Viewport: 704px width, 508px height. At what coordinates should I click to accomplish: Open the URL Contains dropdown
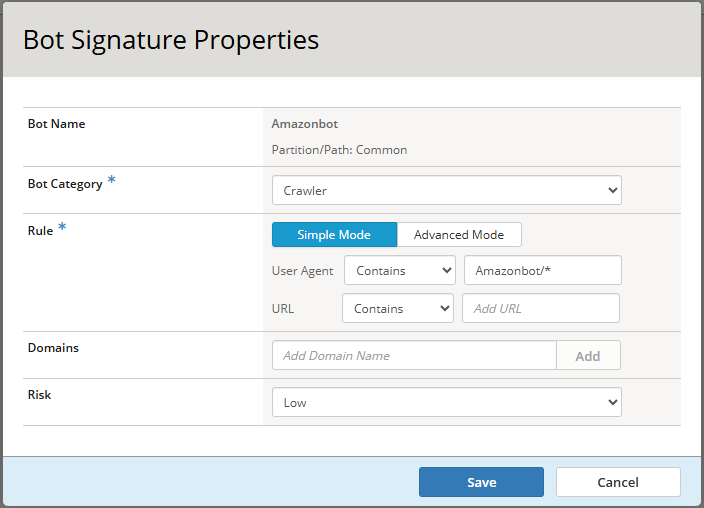click(x=398, y=308)
